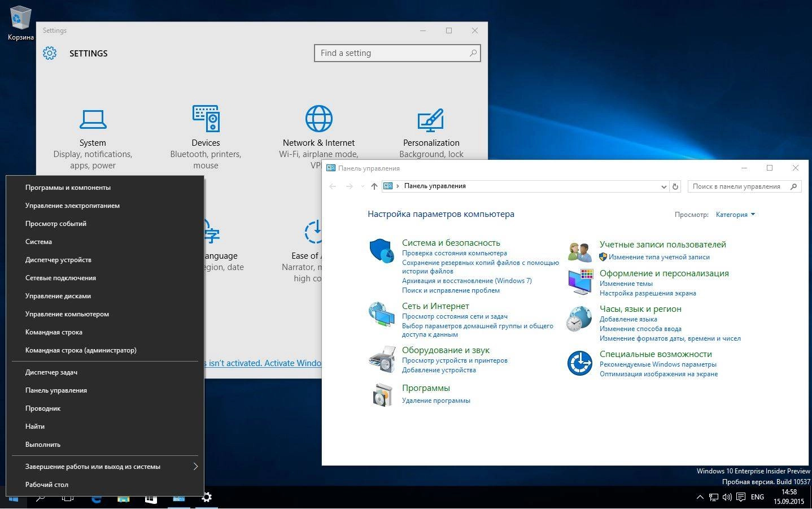Go up one level in Control Panel
Image resolution: width=812 pixels, height=509 pixels.
(374, 186)
